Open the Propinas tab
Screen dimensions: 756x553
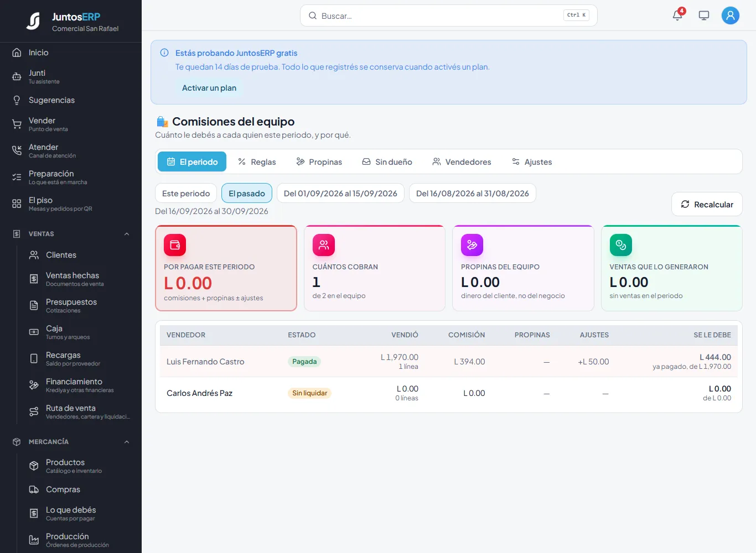319,162
